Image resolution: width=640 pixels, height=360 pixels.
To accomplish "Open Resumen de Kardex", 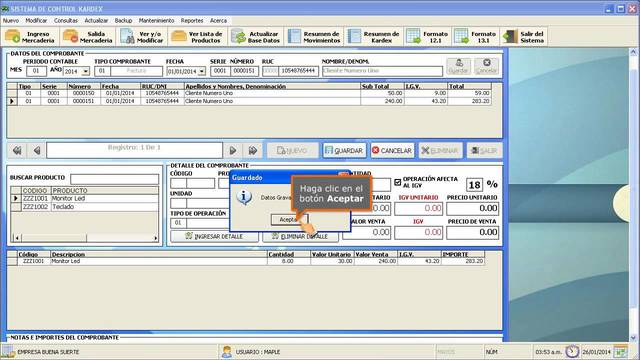I will tap(374, 37).
